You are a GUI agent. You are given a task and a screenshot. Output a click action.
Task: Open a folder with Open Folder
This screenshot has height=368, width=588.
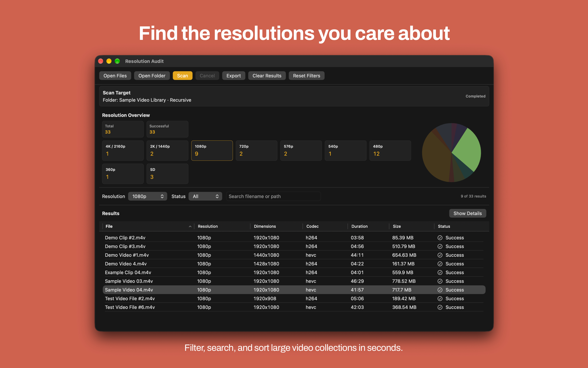[152, 76]
